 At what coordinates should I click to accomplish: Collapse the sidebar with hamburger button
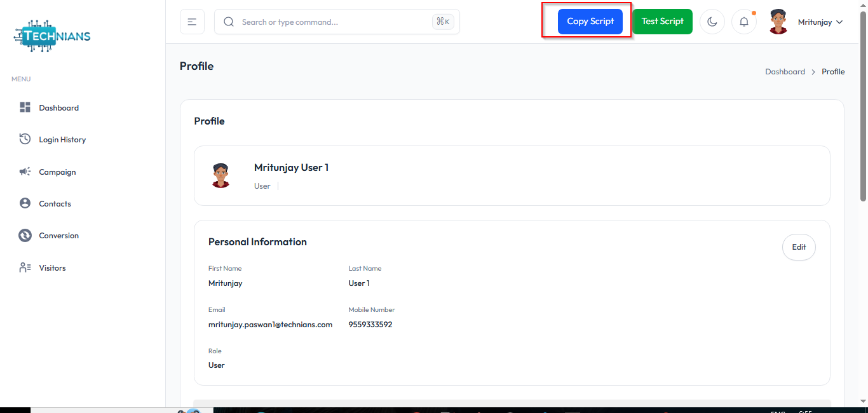tap(192, 22)
